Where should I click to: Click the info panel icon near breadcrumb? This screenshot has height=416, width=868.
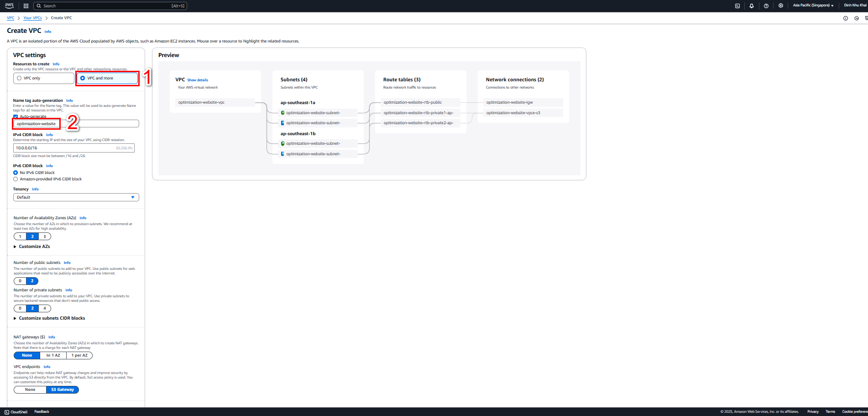[846, 18]
